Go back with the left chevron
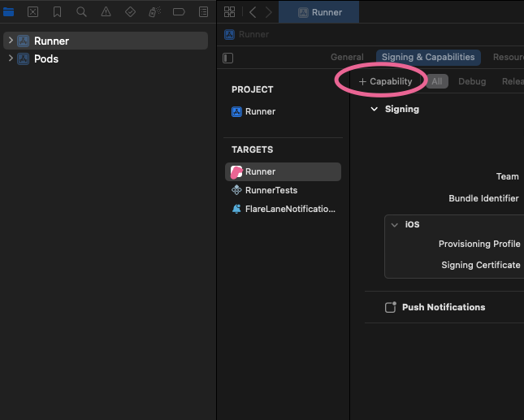 253,12
